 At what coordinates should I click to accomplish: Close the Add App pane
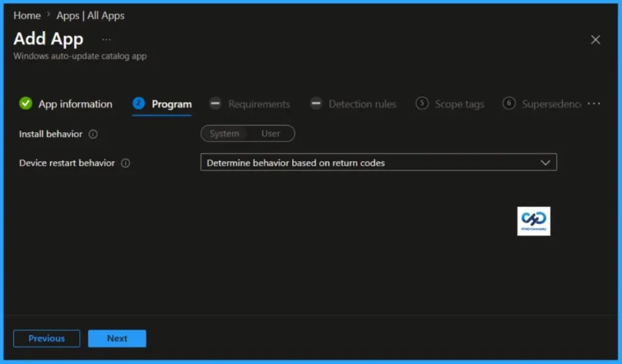point(595,39)
